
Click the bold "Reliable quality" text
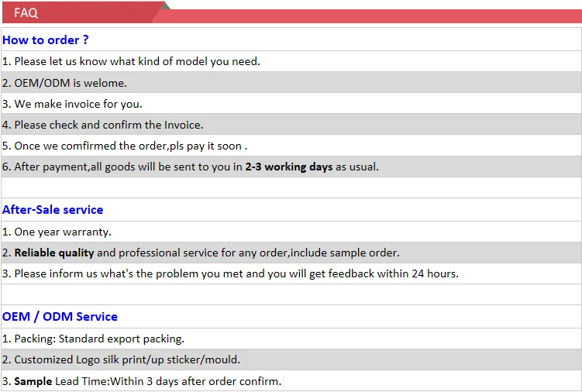53,253
